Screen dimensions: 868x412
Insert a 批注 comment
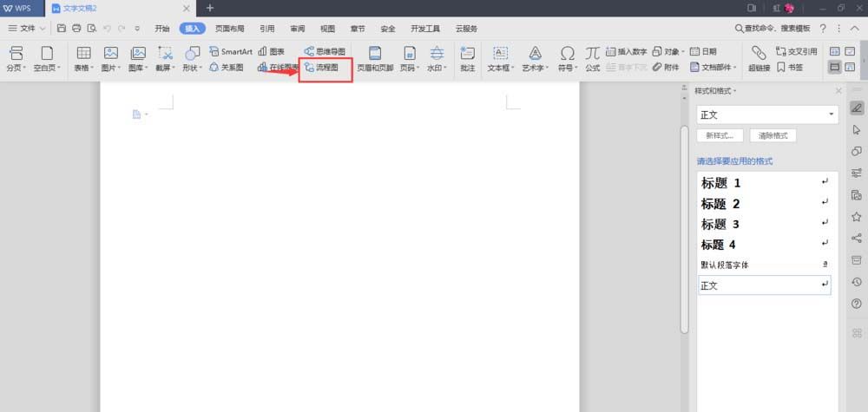coord(468,59)
